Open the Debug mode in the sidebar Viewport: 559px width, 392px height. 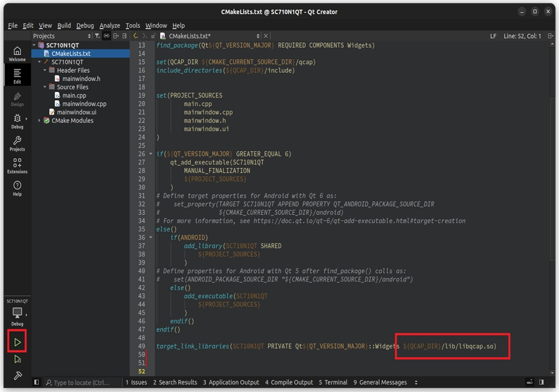click(x=17, y=121)
